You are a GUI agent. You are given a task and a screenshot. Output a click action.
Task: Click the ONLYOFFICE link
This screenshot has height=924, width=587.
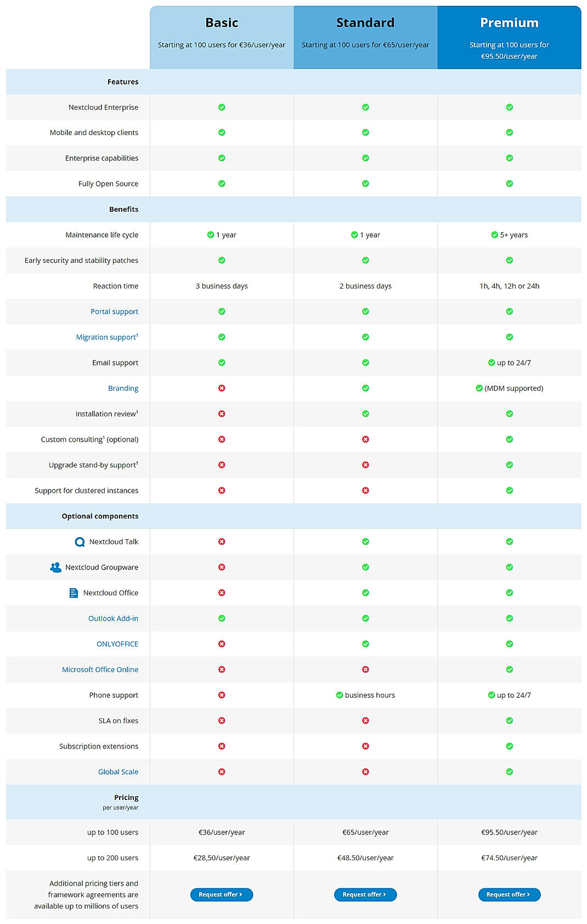point(118,644)
